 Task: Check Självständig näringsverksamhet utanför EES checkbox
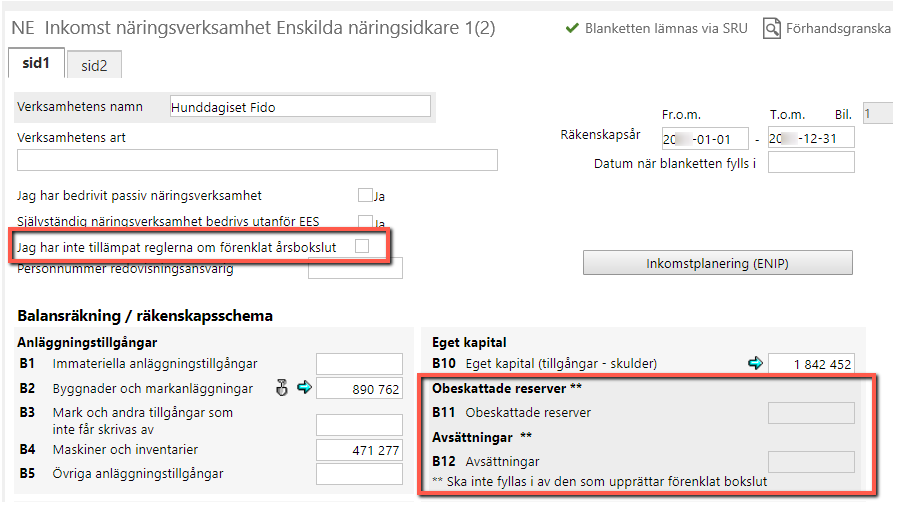pos(365,221)
